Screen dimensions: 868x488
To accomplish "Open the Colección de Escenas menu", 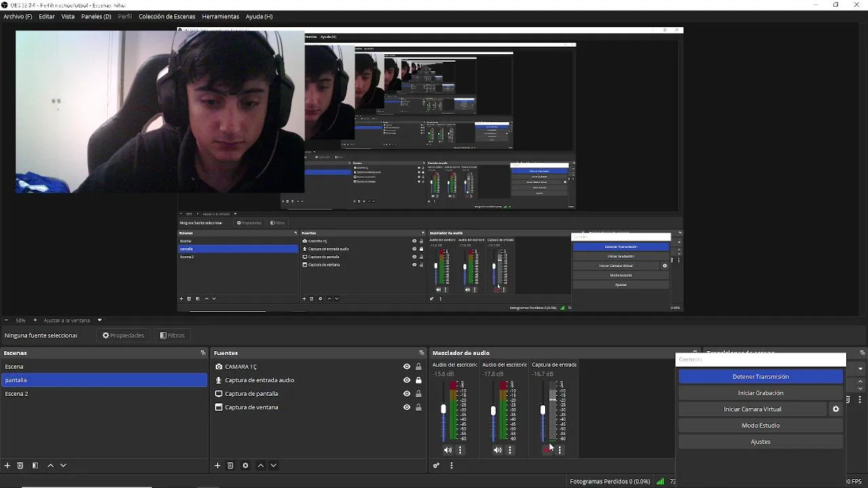I will pos(167,16).
